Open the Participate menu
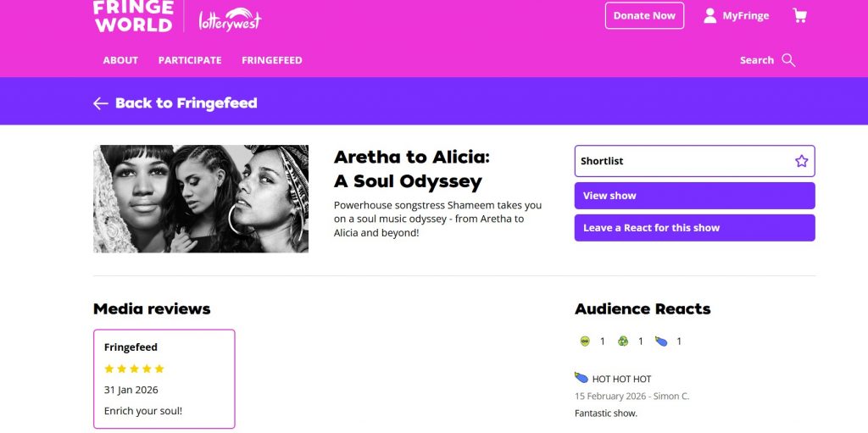 click(x=190, y=60)
